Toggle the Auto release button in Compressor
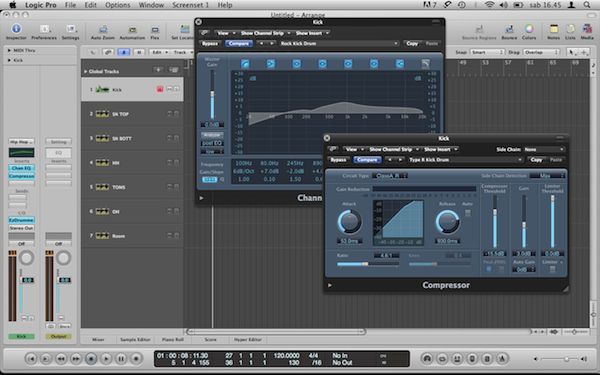The height and width of the screenshot is (375, 600). point(468,214)
